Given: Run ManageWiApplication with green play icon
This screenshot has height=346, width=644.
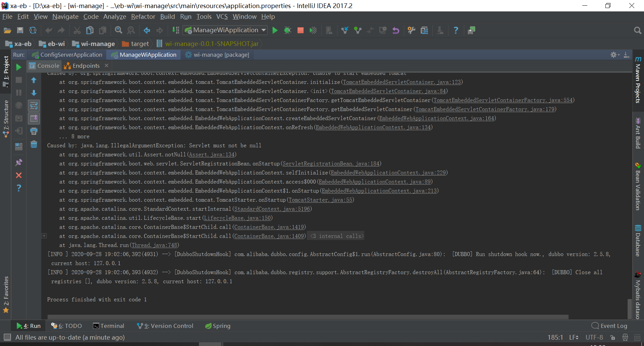Looking at the screenshot, I should [275, 30].
